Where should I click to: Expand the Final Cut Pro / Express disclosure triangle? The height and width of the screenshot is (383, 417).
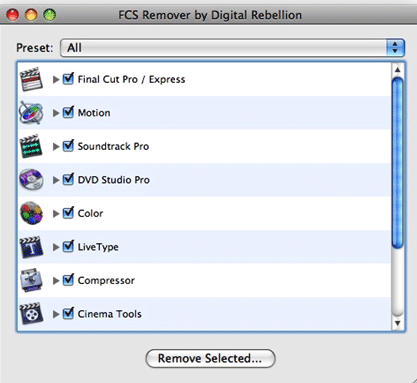coord(56,80)
